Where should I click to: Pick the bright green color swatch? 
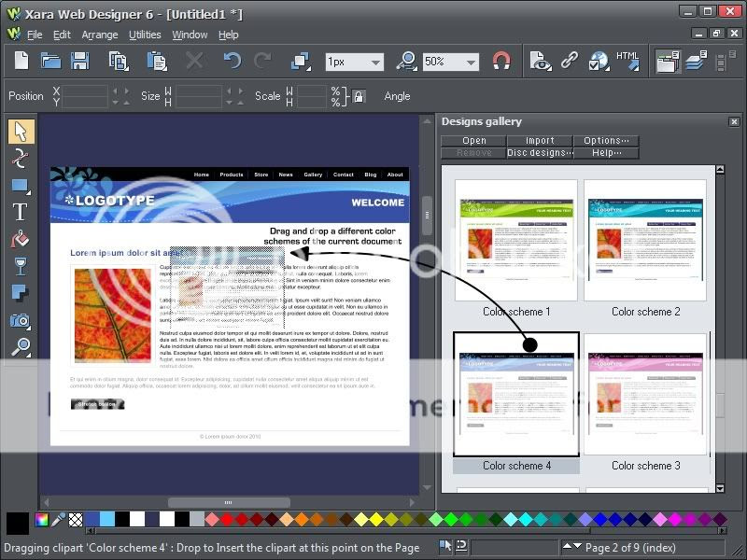451,519
